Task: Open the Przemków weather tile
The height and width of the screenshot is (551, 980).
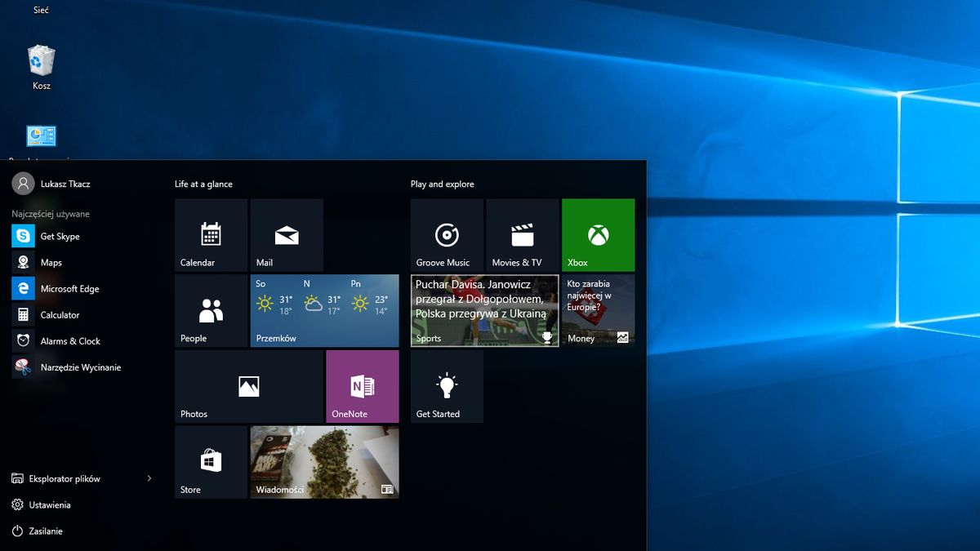Action: (x=325, y=311)
